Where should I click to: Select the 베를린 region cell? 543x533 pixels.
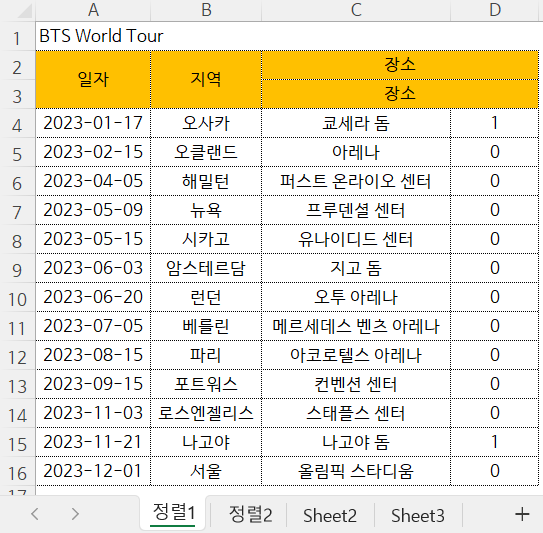click(x=206, y=326)
